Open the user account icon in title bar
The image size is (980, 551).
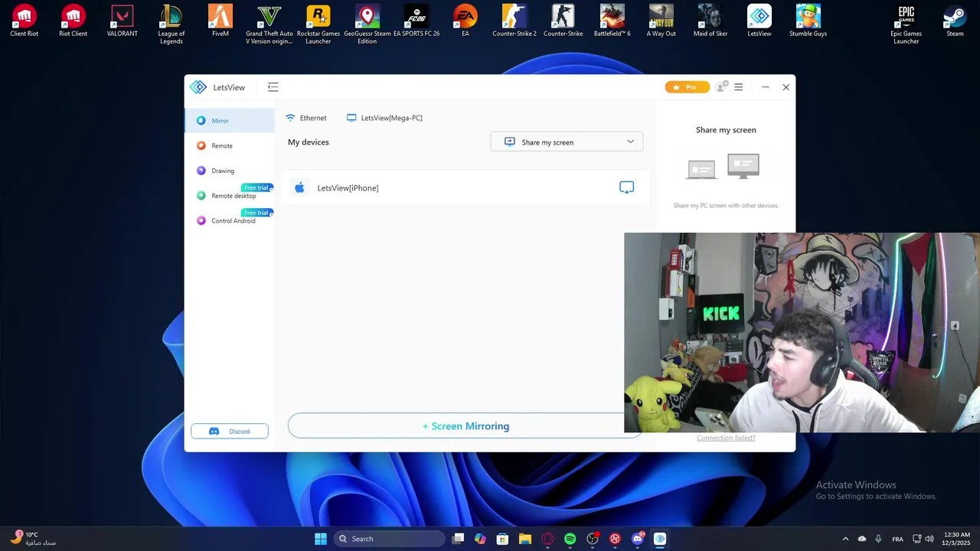click(720, 87)
